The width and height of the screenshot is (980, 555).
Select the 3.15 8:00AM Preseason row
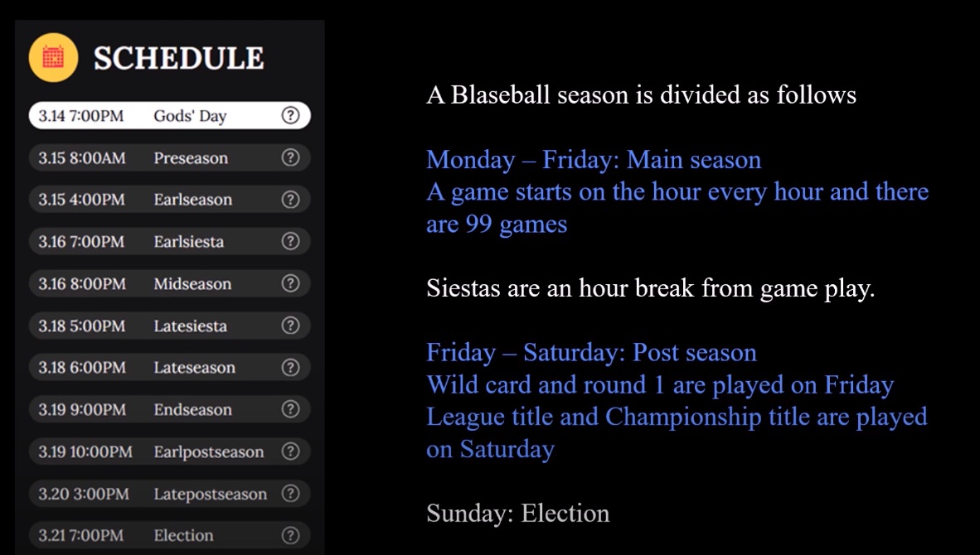coord(169,157)
